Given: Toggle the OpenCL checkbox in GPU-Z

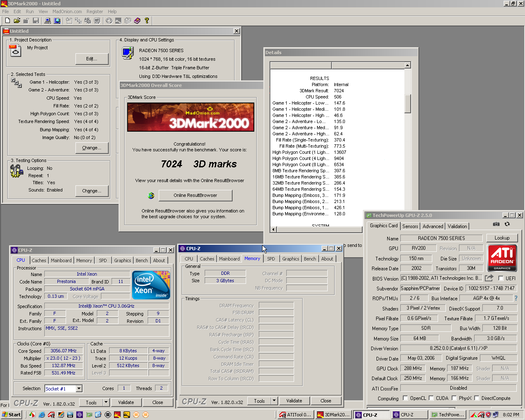Looking at the screenshot, I should [405, 398].
